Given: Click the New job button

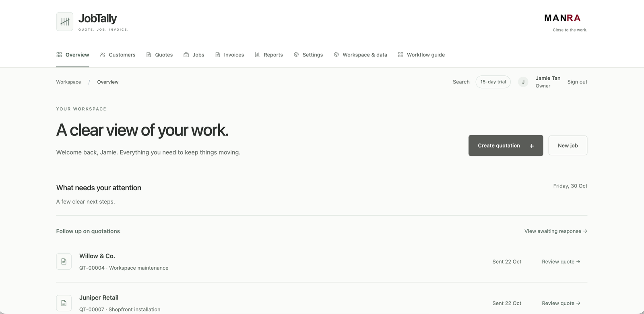Looking at the screenshot, I should [568, 146].
